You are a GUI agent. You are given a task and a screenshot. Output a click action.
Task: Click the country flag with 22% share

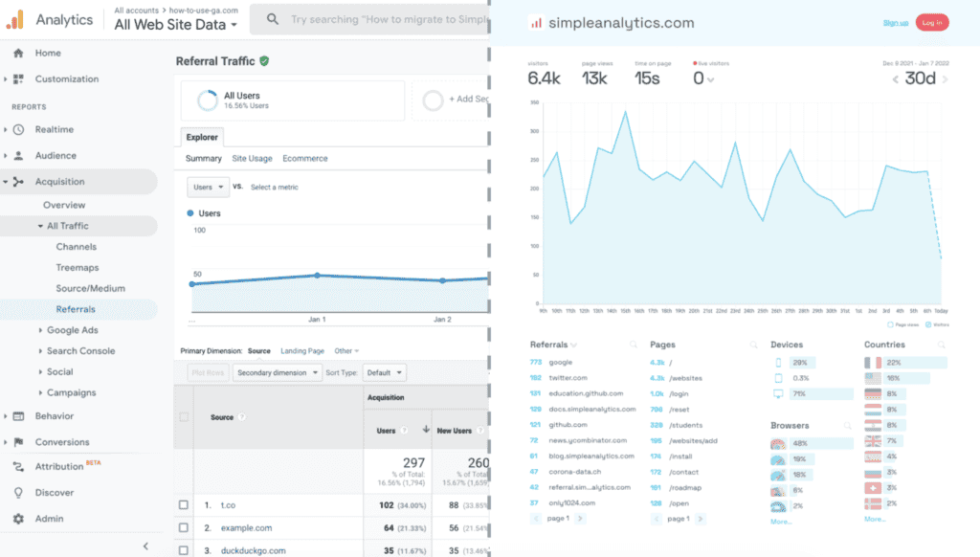click(873, 363)
